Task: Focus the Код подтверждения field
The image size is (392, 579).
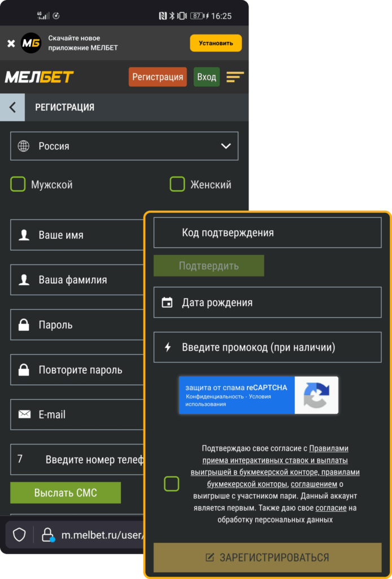Action: tap(267, 232)
